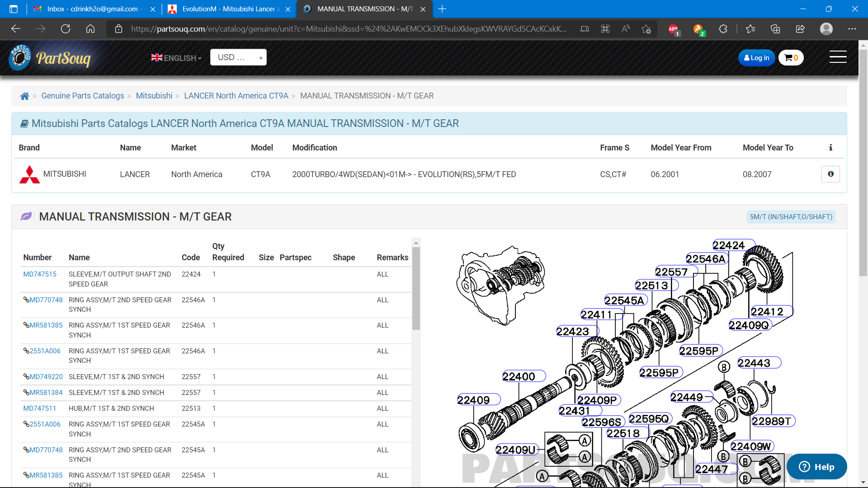Image resolution: width=868 pixels, height=488 pixels.
Task: Open part number MD747515 link
Action: [x=40, y=274]
